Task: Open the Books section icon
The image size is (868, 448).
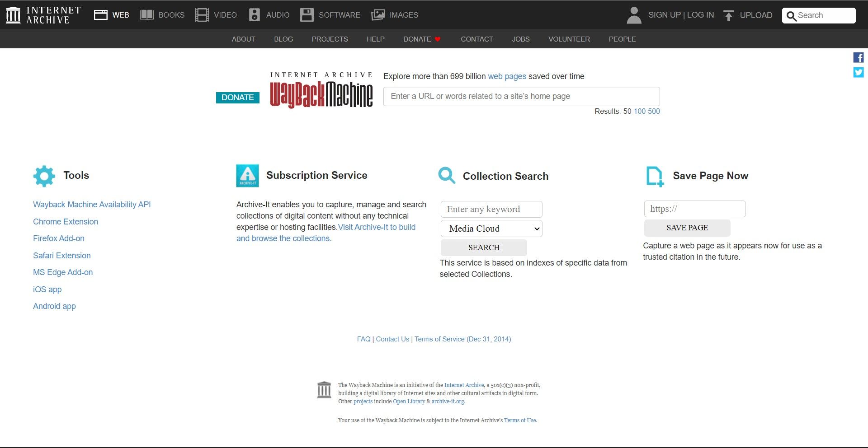Action: 147,15
